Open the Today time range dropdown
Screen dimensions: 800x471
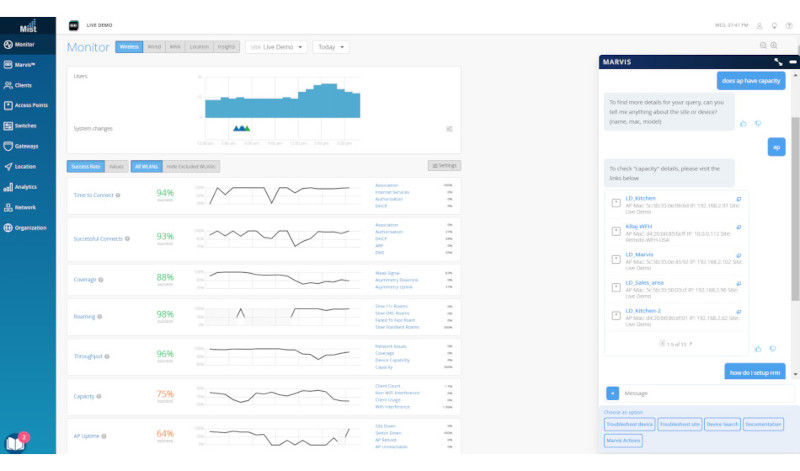[x=331, y=47]
